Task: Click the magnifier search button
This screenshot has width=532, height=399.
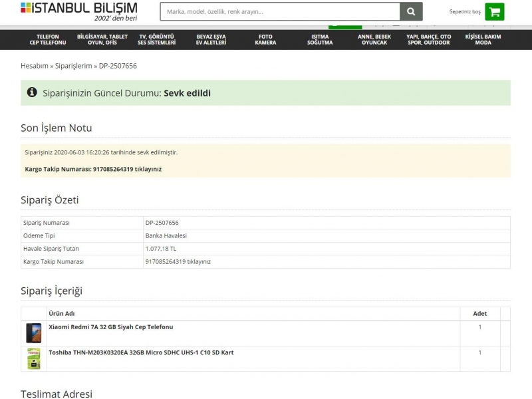Action: (x=411, y=11)
